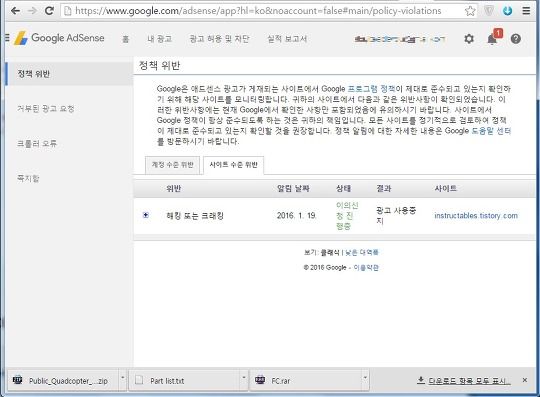The image size is (540, 397).
Task: Click the 광고 사용중지 result cell
Action: point(396,215)
